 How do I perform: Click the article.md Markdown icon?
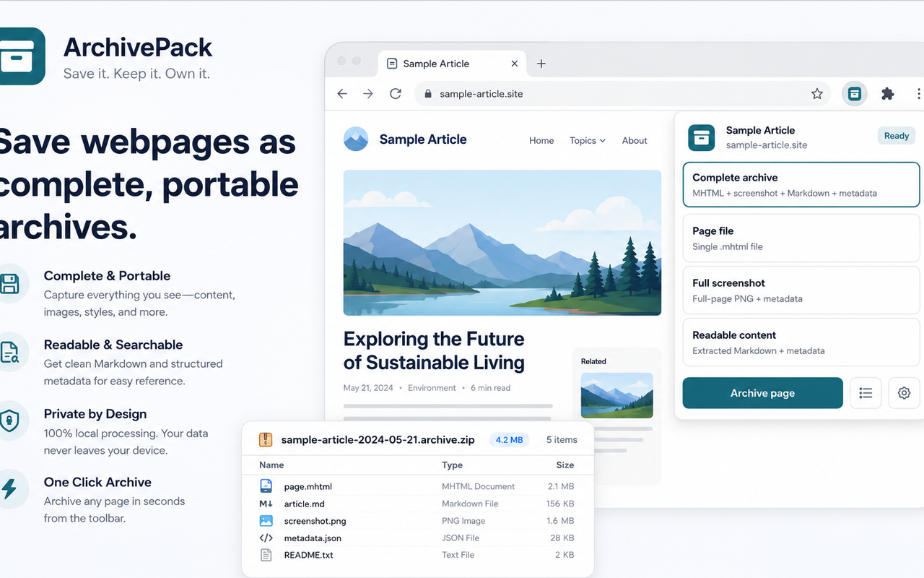coord(266,504)
